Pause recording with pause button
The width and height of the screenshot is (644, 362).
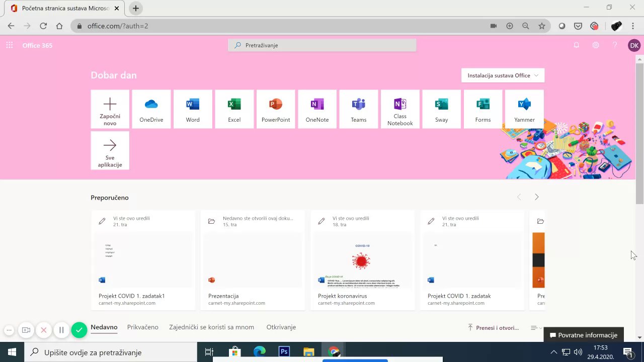click(x=61, y=330)
